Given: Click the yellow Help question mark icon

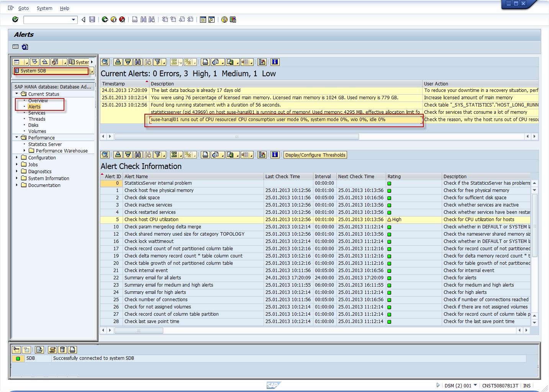Looking at the screenshot, I should coord(225,20).
